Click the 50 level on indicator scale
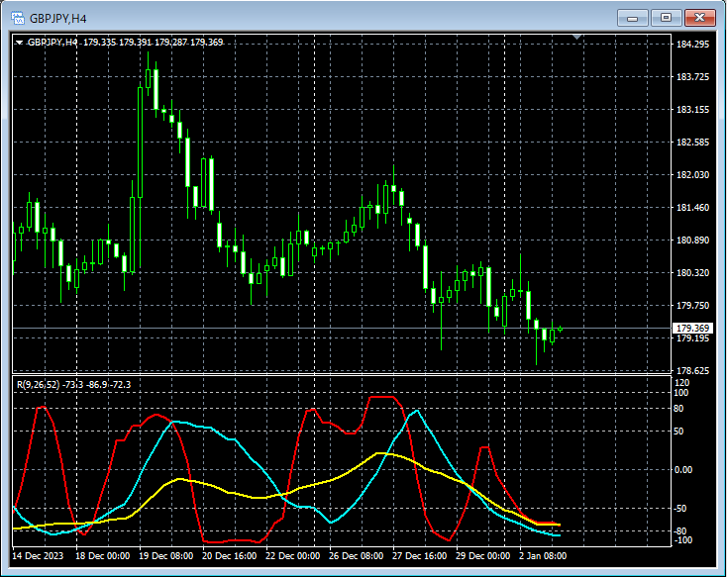 [678, 432]
